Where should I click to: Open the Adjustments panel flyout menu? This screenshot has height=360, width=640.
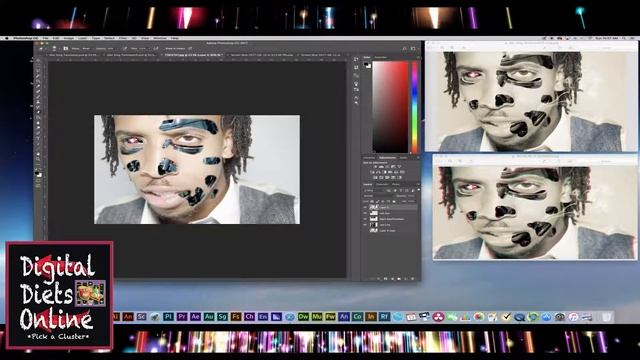tap(418, 158)
